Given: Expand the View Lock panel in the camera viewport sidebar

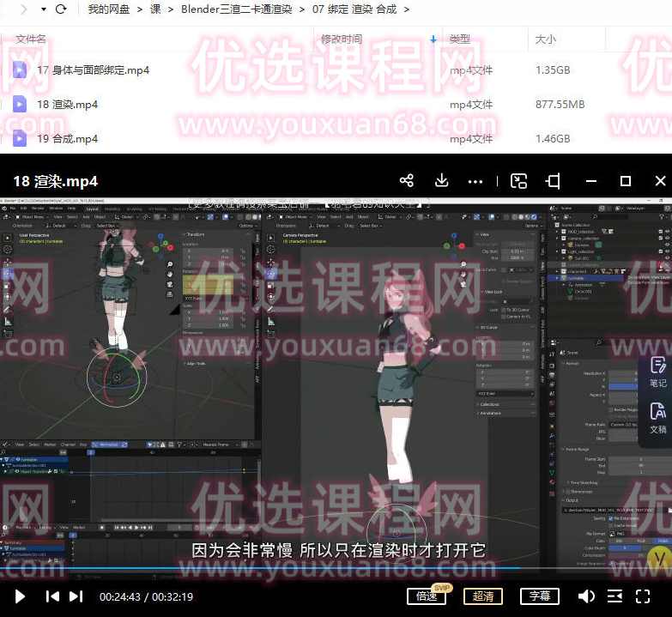Looking at the screenshot, I should (492, 292).
